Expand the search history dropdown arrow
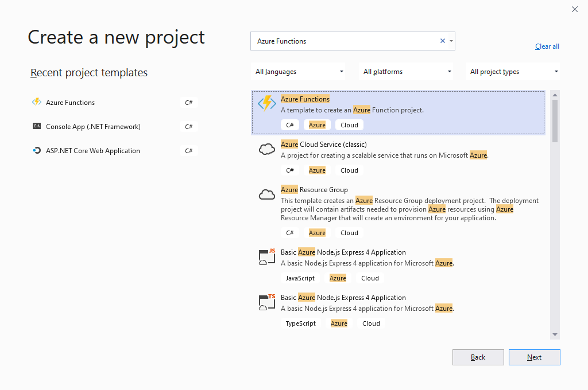 451,41
